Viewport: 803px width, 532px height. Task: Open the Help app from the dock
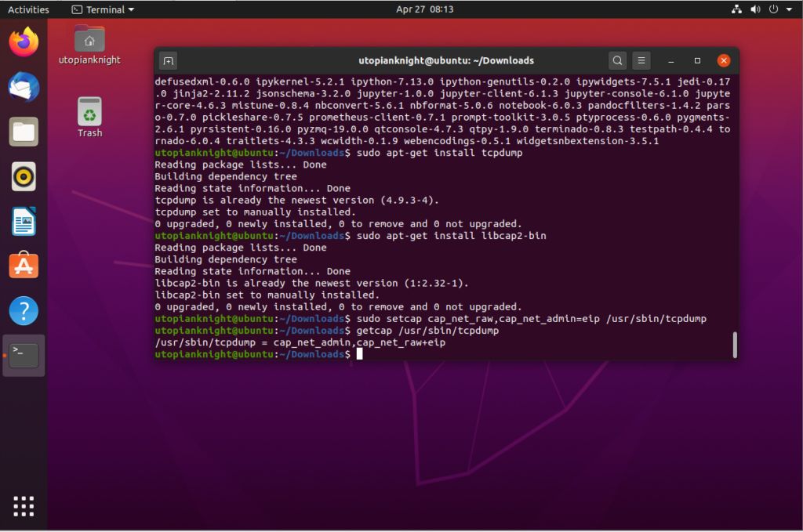pyautogui.click(x=23, y=310)
